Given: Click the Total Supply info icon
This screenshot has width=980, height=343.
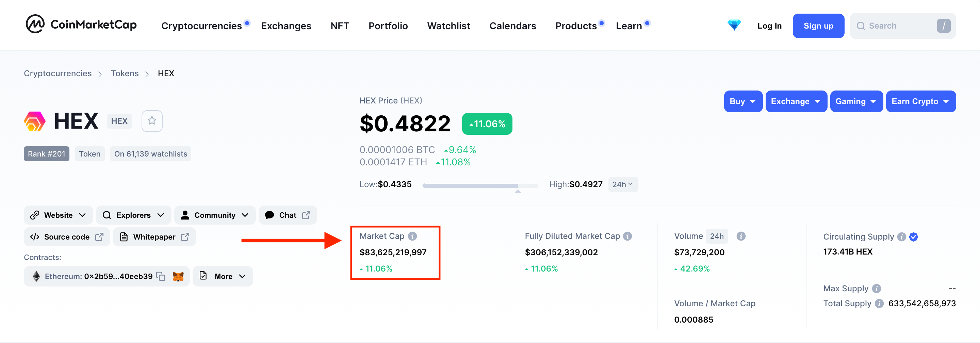Looking at the screenshot, I should [879, 304].
